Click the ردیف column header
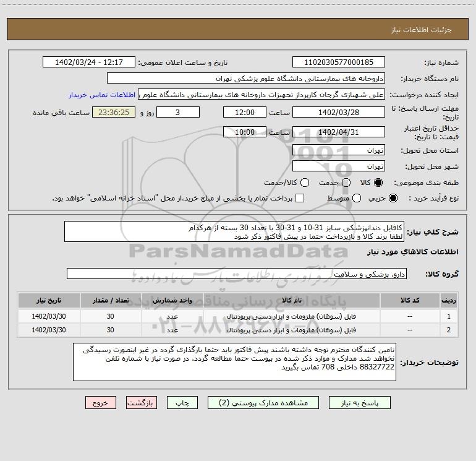 [449, 300]
